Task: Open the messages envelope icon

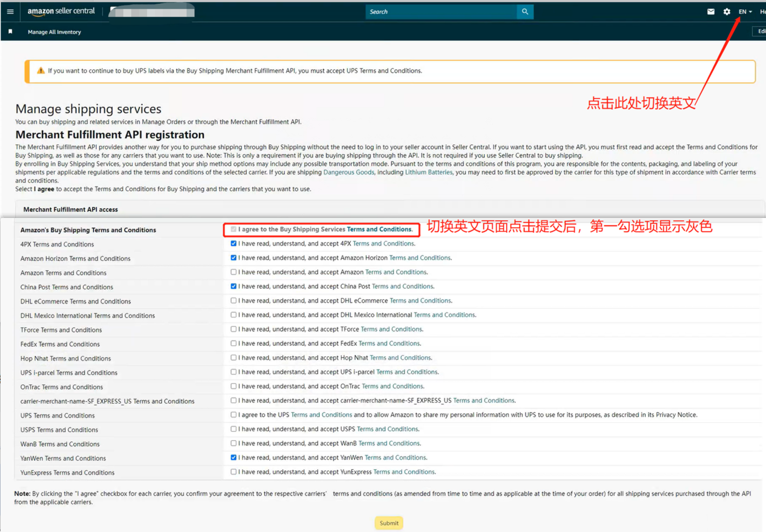Action: tap(711, 12)
